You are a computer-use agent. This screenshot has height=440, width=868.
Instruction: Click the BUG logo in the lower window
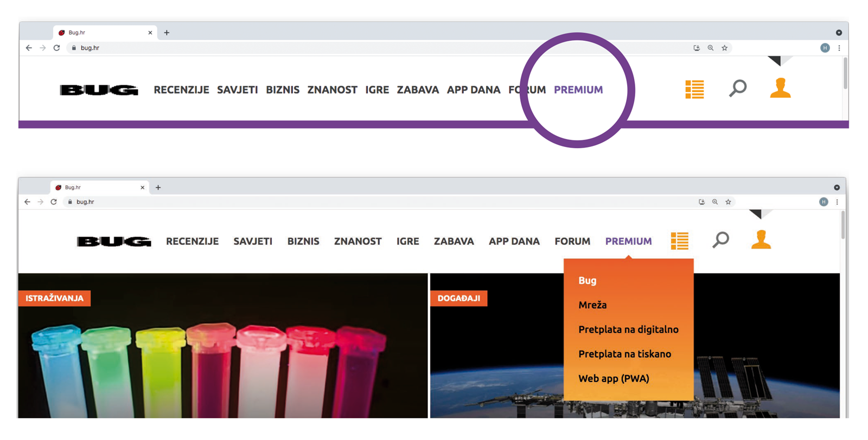(x=114, y=241)
